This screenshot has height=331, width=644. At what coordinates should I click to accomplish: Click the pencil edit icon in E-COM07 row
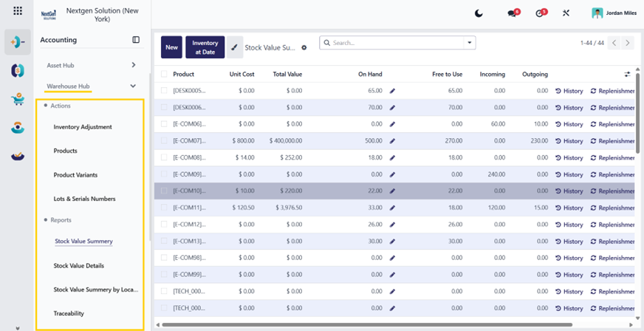[392, 141]
